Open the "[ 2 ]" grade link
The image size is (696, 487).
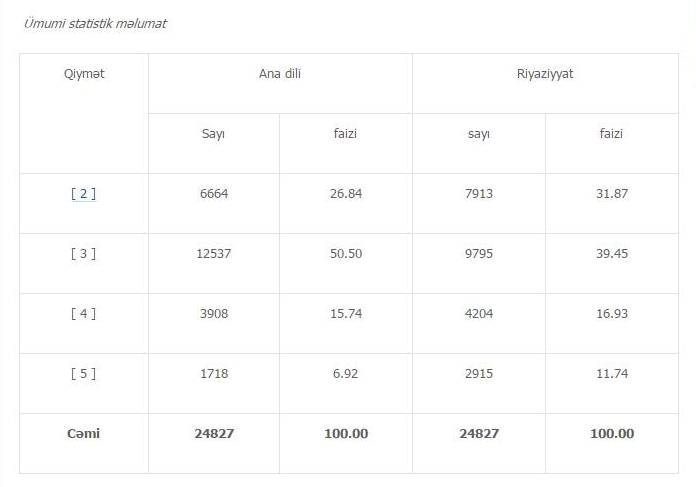point(83,194)
